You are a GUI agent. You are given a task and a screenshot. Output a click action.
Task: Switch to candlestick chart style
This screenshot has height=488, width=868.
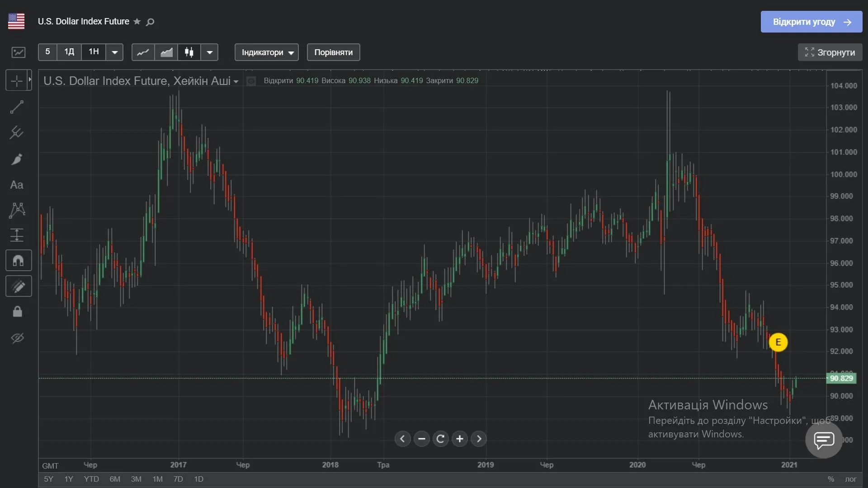tap(189, 52)
